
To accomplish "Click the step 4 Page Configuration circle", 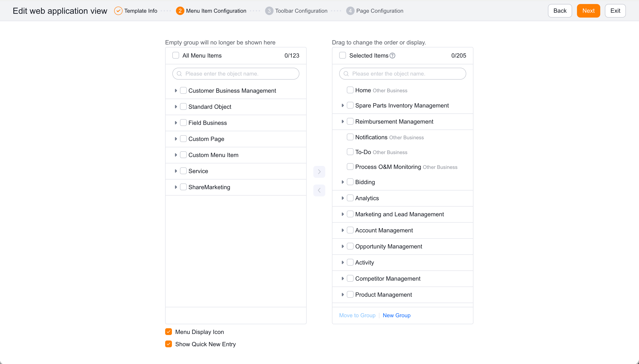I will coord(350,11).
